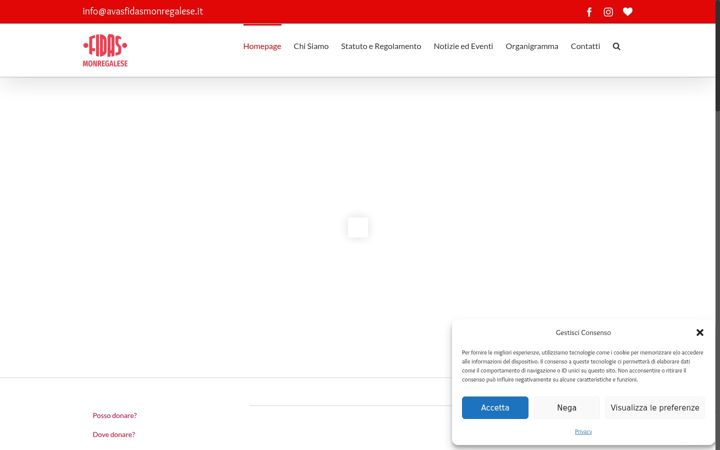Open Statuto e Regolamento menu
The image size is (720, 450).
pos(381,46)
